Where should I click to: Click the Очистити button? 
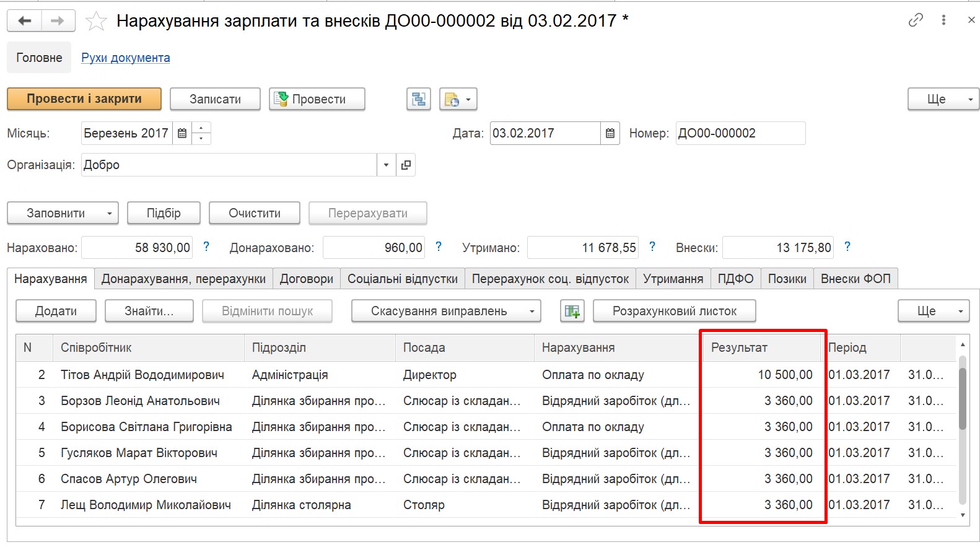255,213
